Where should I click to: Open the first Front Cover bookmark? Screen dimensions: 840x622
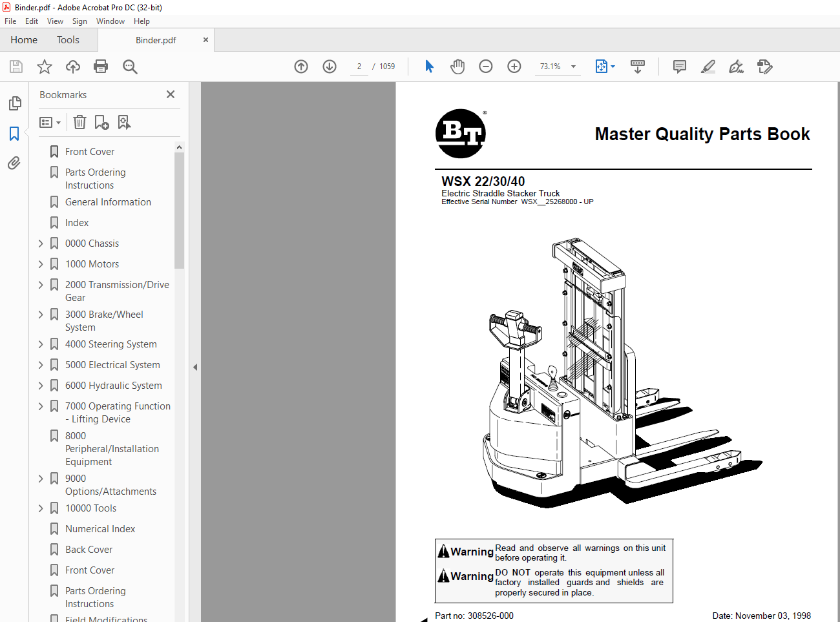90,152
